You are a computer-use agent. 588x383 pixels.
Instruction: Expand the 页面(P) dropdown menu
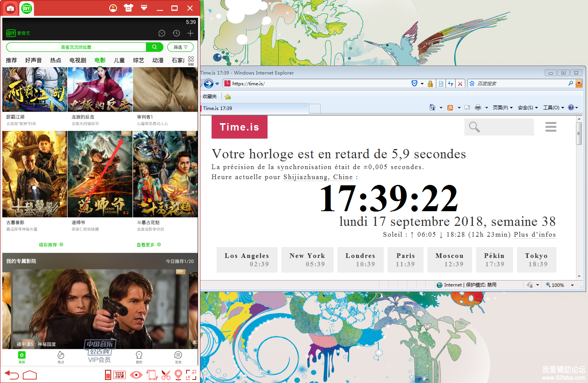point(502,108)
